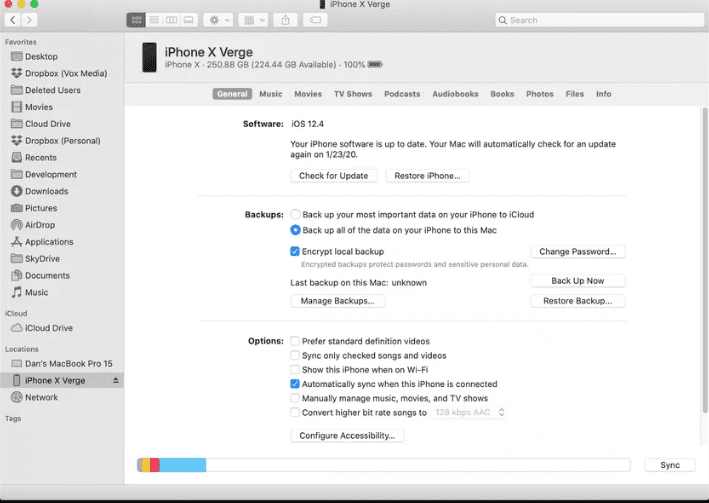
Task: Switch to column view in toolbar
Action: click(x=171, y=20)
